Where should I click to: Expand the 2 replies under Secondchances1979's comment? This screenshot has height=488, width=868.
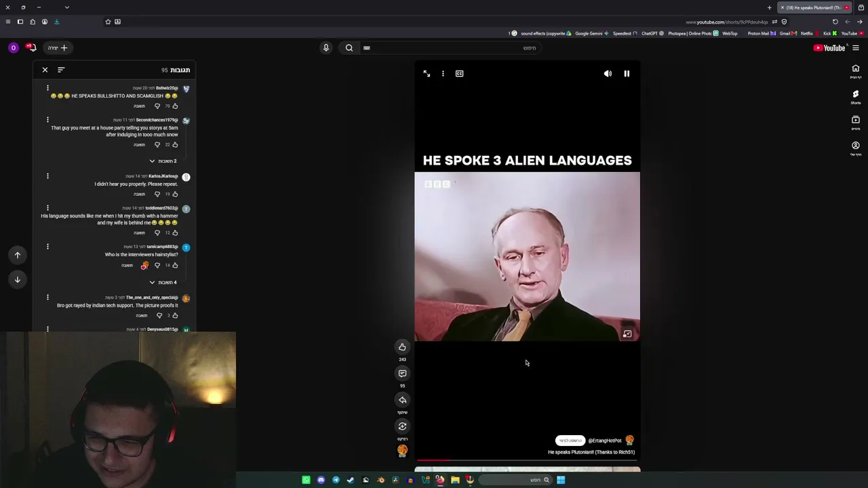(163, 161)
